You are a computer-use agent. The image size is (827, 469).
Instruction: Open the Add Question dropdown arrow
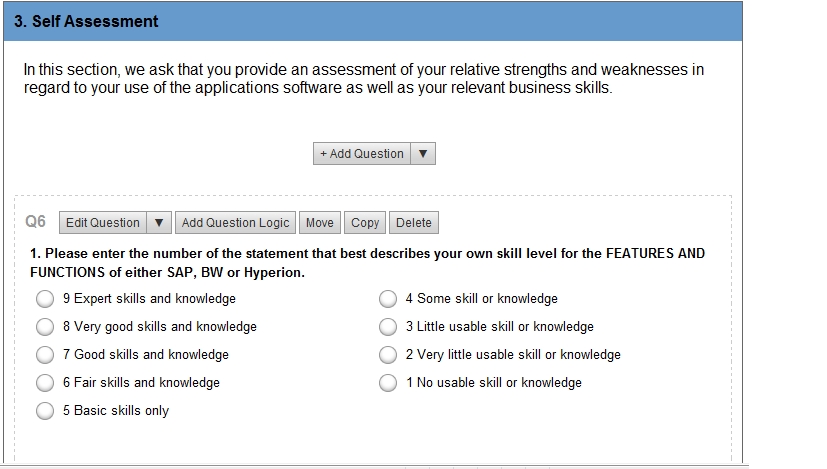coord(423,154)
